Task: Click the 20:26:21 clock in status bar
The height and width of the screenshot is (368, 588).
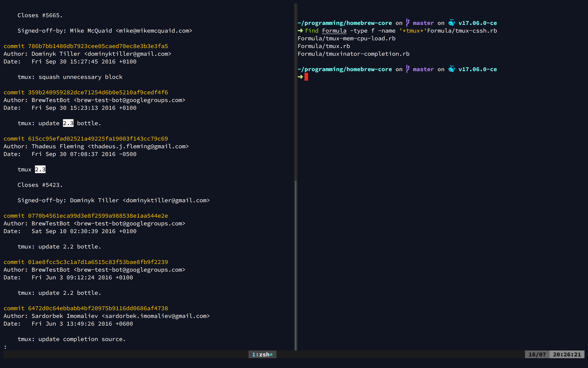Action: (x=567, y=354)
